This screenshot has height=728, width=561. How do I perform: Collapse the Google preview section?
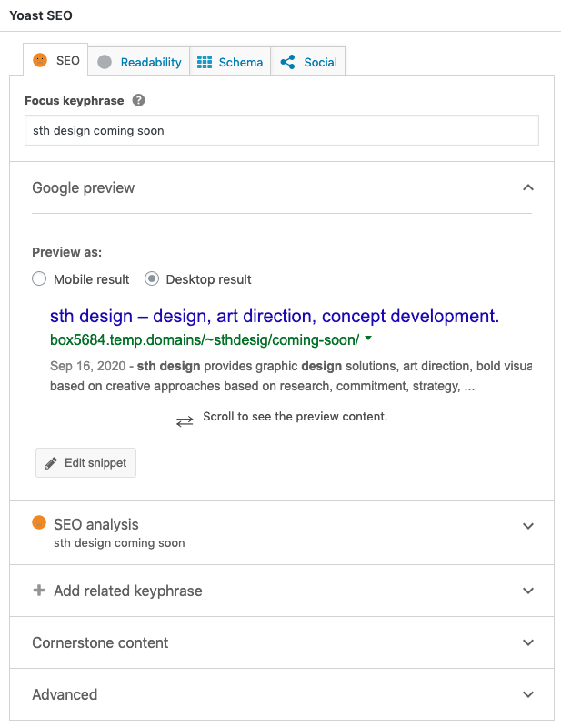(x=528, y=187)
